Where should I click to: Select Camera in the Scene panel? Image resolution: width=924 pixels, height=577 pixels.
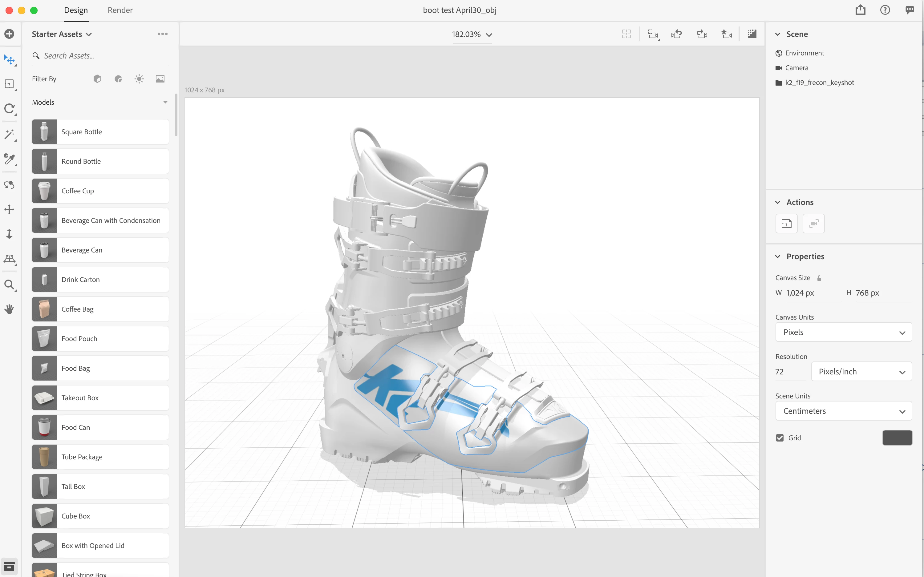point(796,68)
